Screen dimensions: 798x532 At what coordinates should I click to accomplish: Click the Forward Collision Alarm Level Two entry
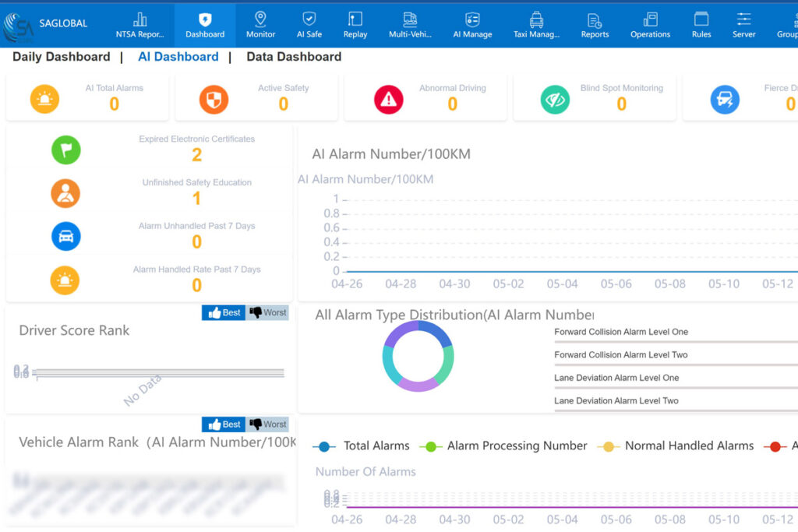pyautogui.click(x=621, y=355)
